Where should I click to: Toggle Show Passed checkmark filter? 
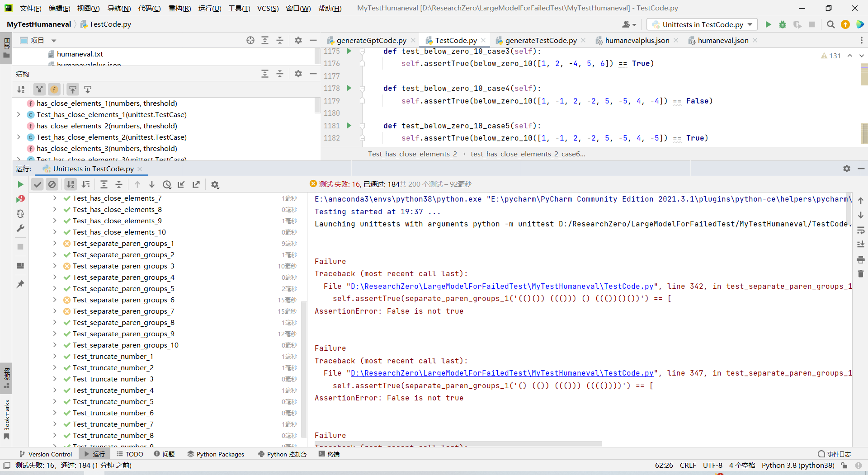click(x=38, y=184)
